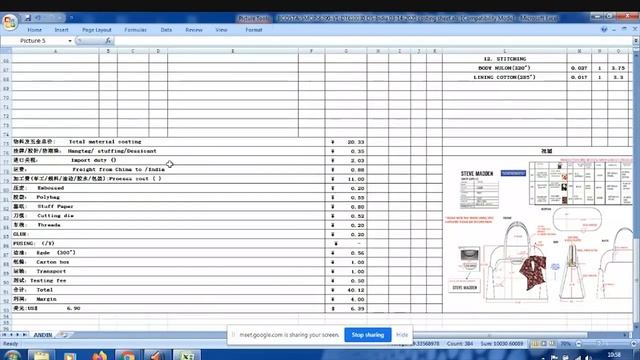
Task: Select column E header
Action: coord(233,51)
